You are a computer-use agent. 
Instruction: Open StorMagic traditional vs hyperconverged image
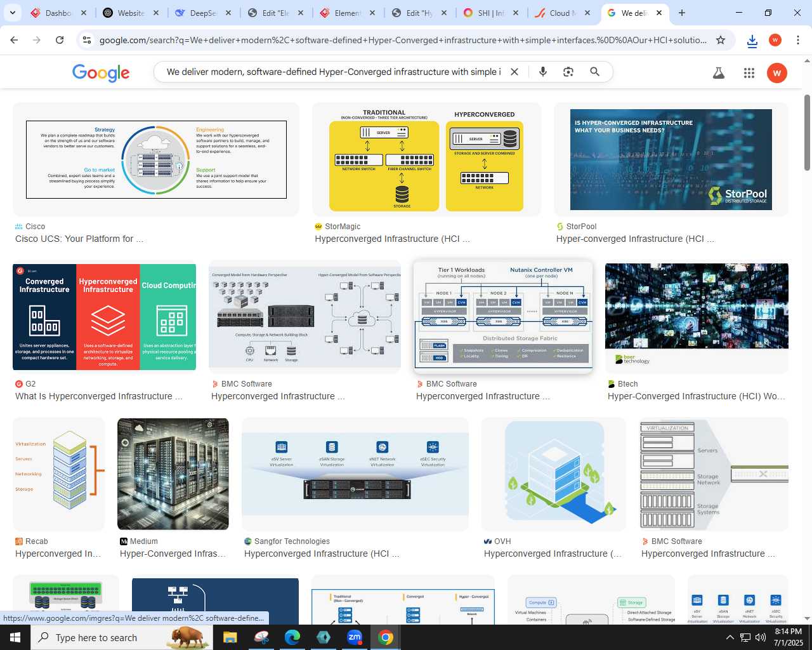click(426, 159)
